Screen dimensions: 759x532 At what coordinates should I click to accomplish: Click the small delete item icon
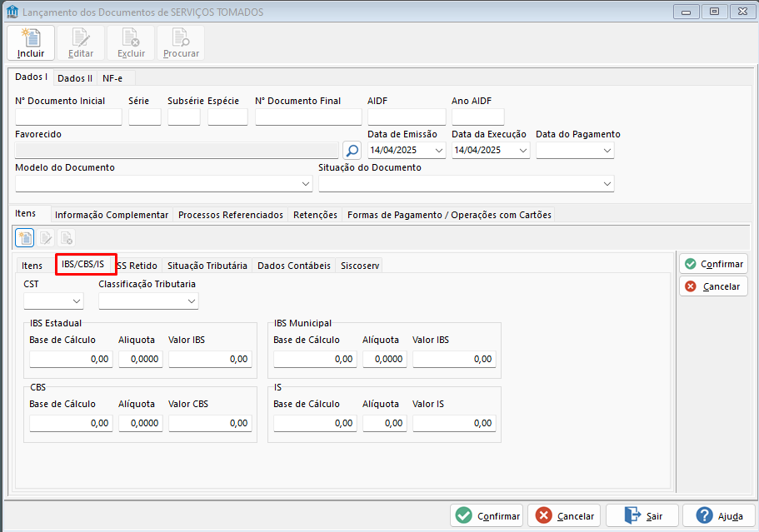tap(67, 238)
